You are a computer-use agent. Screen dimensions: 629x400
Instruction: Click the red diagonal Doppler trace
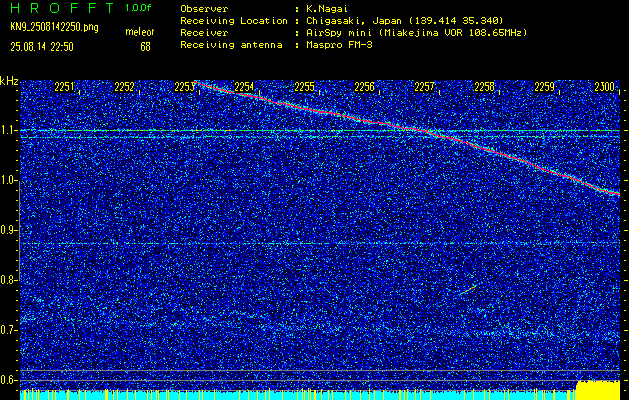click(x=407, y=129)
